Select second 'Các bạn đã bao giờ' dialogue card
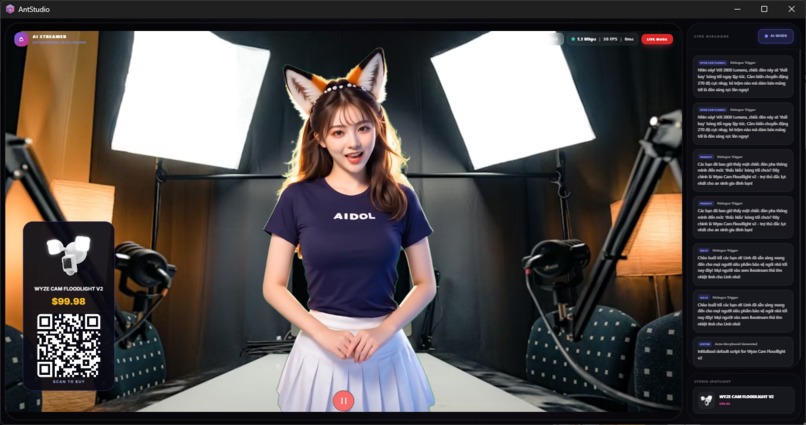The width and height of the screenshot is (806, 425). [743, 217]
